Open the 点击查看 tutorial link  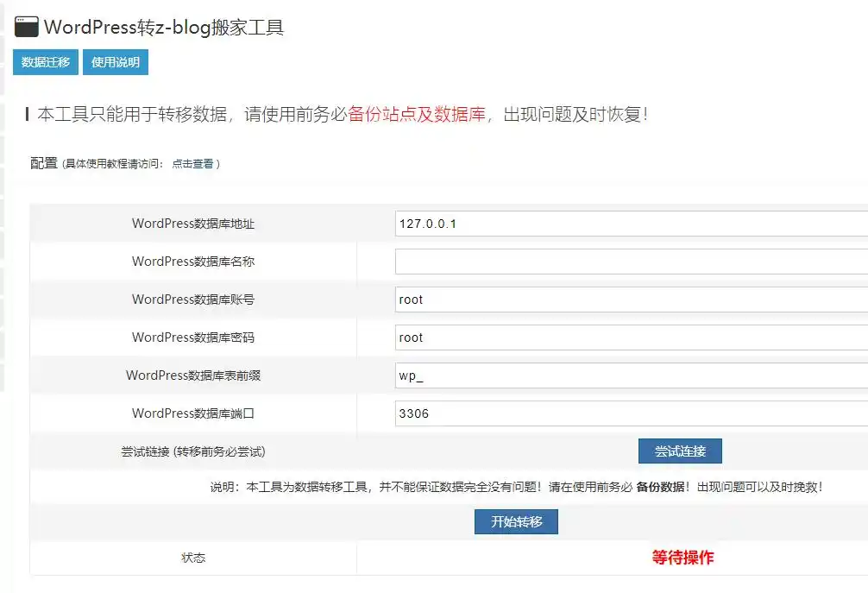click(x=192, y=164)
